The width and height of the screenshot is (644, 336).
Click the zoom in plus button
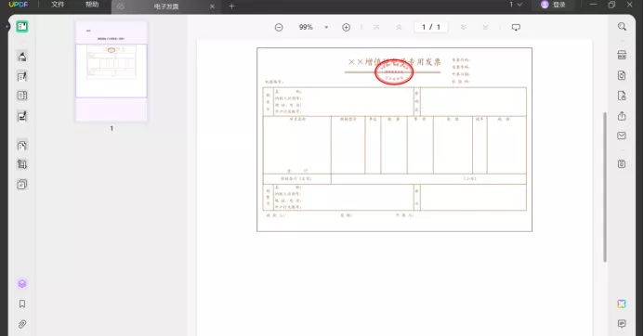[x=347, y=27]
